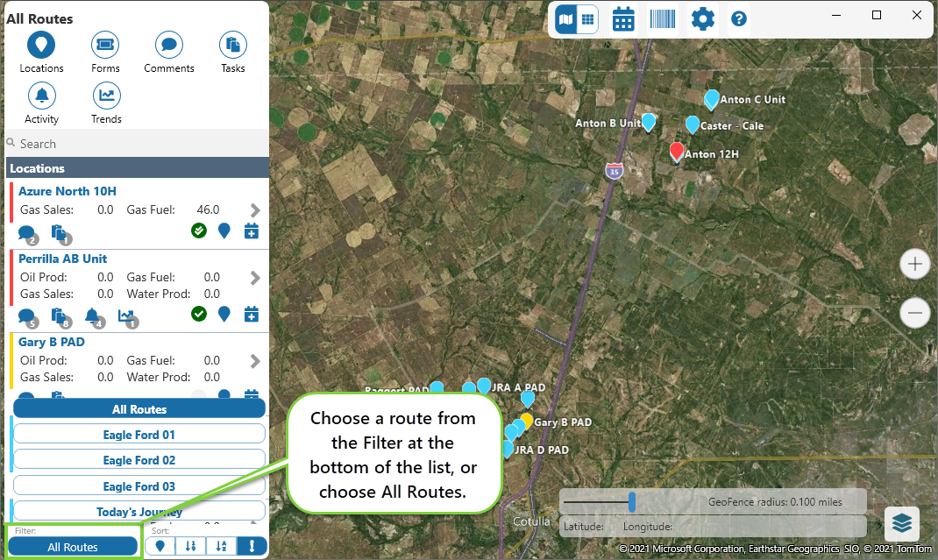Open Perrilla AB Unit location title
The height and width of the screenshot is (560, 938).
coord(63,259)
